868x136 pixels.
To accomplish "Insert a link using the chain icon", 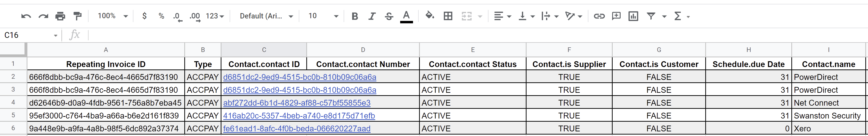I will [x=599, y=16].
